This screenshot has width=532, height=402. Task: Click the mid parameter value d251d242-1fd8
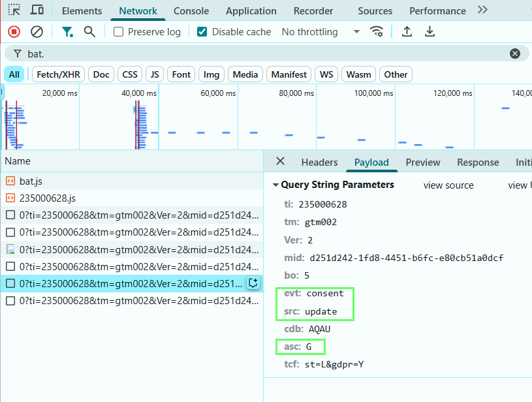[x=407, y=258]
